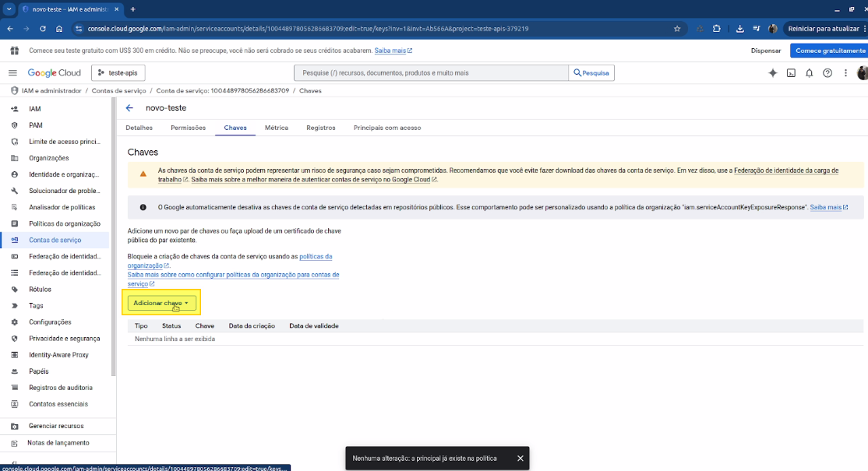Click Contas de serviço breadcrumb

(x=119, y=90)
